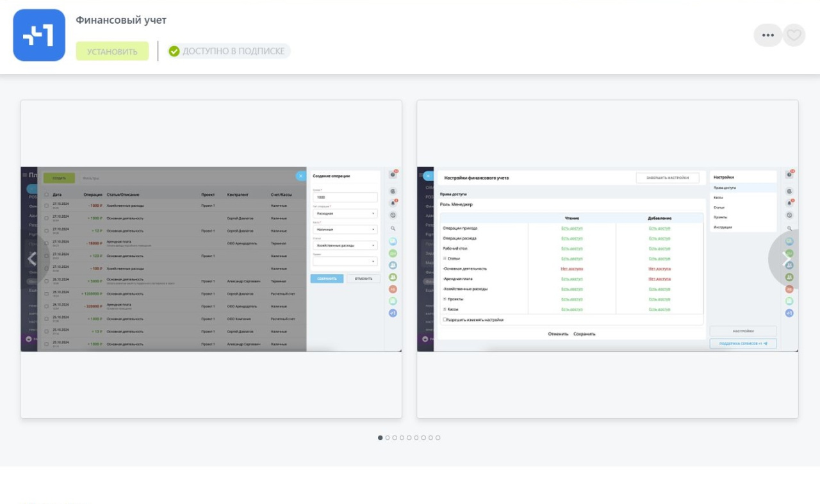This screenshot has width=820, height=504.
Task: Click the Финансовый учет app title
Action: click(x=121, y=20)
